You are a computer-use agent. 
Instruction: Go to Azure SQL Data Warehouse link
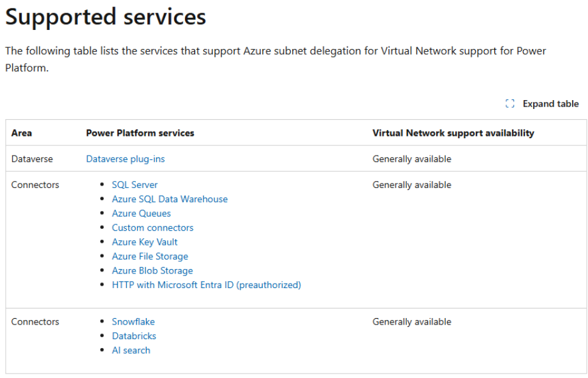170,199
